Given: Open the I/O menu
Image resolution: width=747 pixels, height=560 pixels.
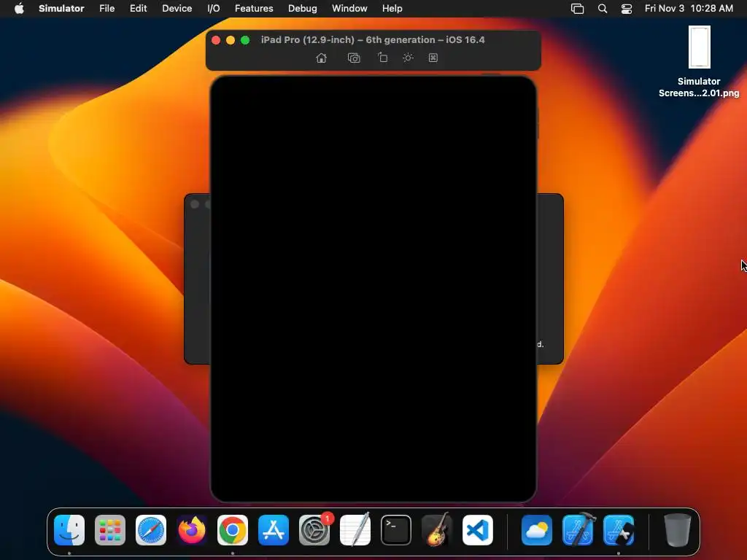Looking at the screenshot, I should pos(214,8).
